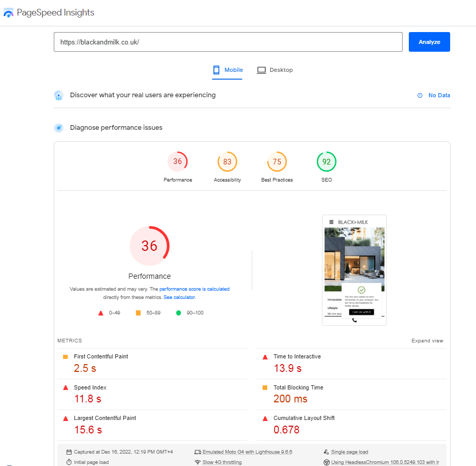Click the Cumulative Layout Shift red triangle icon
476x466 pixels.
pos(265,418)
